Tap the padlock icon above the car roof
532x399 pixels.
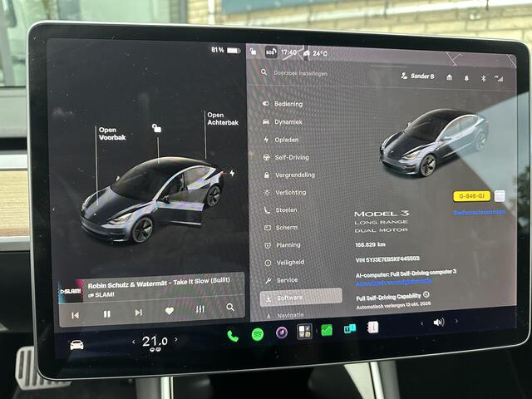[156, 128]
